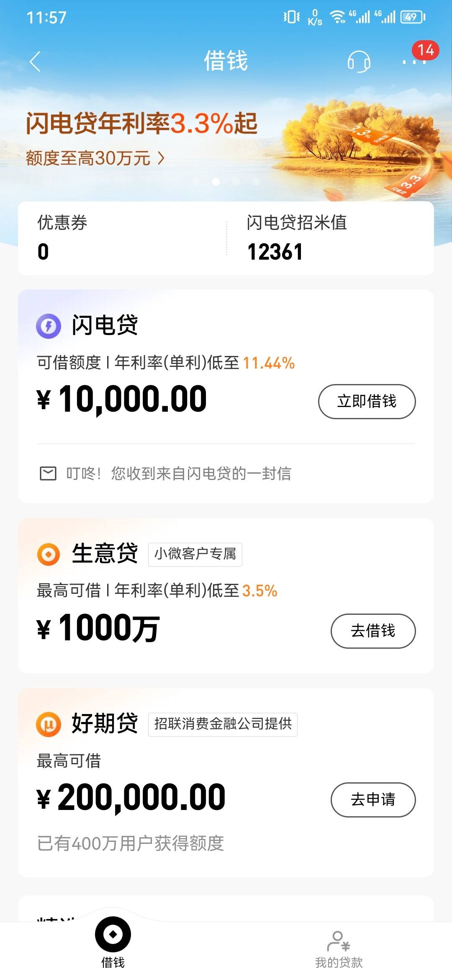Expand 额度至高30万元 chevron arrow

(x=161, y=158)
